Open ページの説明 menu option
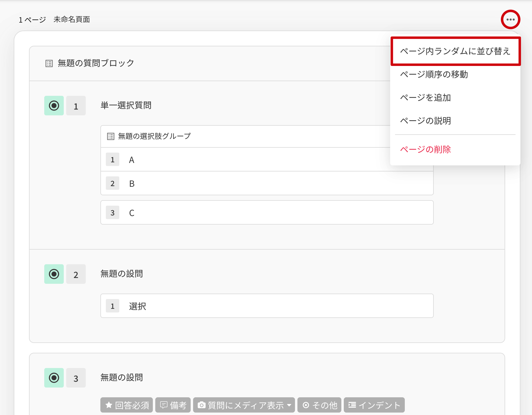Screen dimensions: 532x415 click(455, 121)
